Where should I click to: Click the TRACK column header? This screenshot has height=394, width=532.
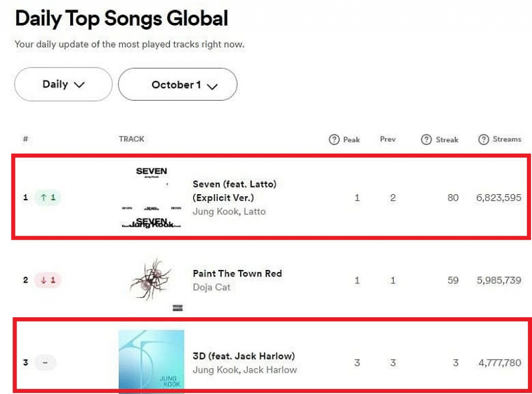tap(131, 139)
